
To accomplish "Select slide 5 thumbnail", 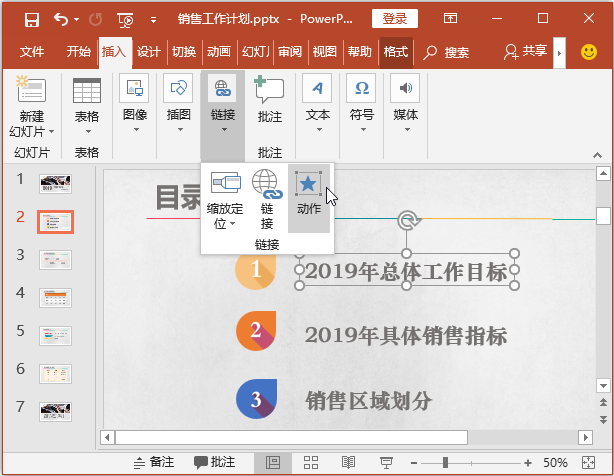I will [55, 336].
